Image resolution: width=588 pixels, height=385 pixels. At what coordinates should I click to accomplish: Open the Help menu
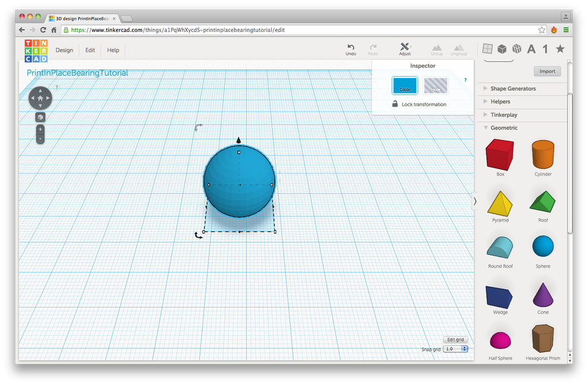pos(113,50)
